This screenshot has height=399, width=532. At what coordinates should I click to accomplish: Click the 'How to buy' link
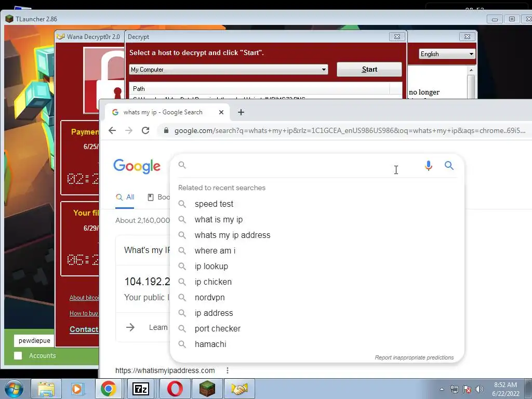[x=84, y=313]
